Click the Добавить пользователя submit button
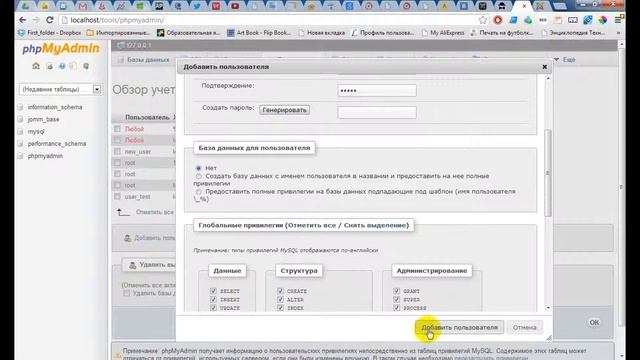This screenshot has height=360, width=640. click(460, 327)
